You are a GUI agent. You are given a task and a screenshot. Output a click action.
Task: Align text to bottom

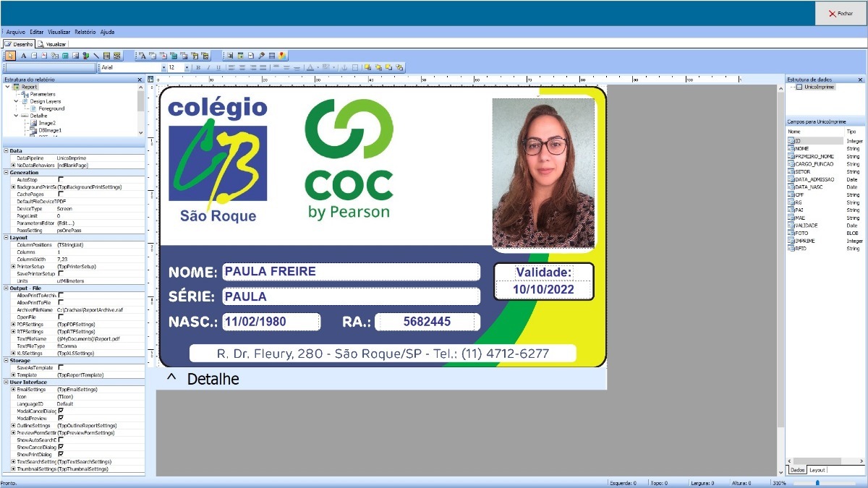click(297, 67)
